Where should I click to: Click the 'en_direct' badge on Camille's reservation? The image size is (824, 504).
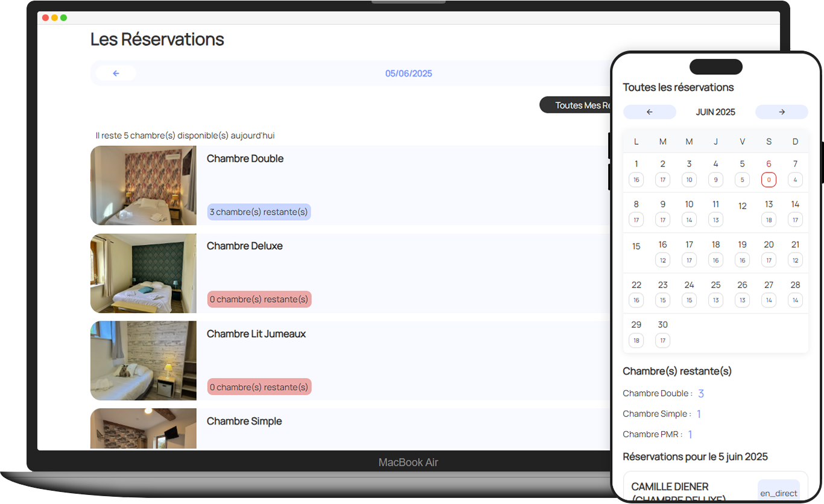click(x=778, y=493)
